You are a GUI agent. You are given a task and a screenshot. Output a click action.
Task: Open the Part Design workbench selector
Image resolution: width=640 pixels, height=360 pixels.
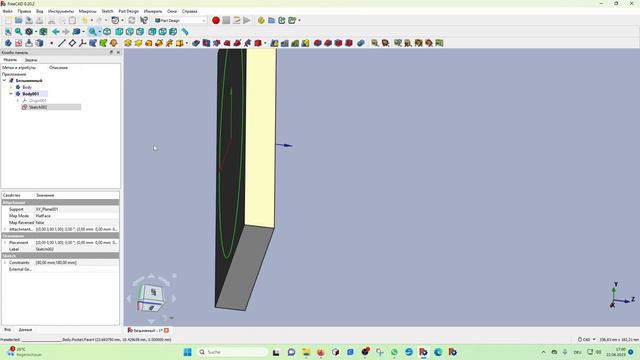[180, 20]
